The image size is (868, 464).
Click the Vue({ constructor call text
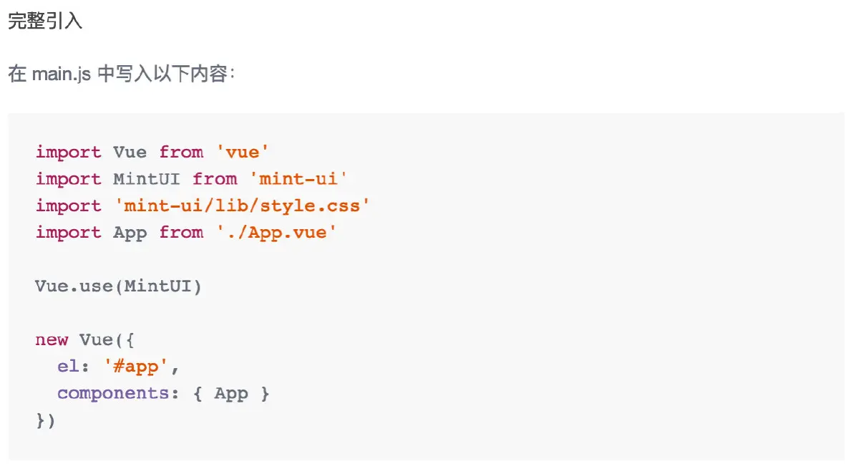pyautogui.click(x=106, y=339)
